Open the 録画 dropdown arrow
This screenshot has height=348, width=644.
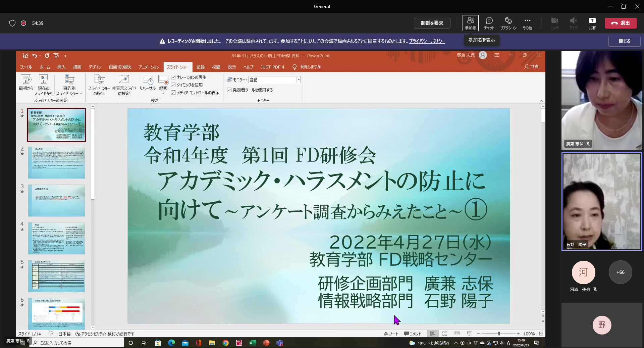[163, 93]
